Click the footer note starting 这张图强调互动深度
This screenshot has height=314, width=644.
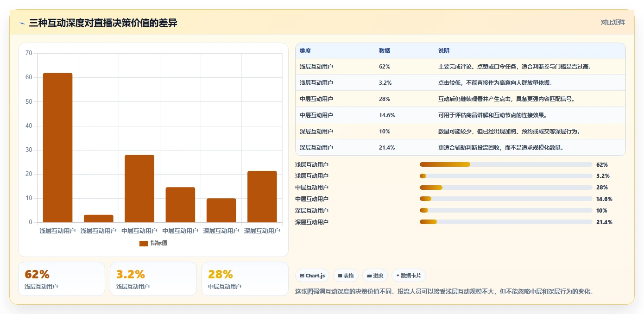coord(444,292)
